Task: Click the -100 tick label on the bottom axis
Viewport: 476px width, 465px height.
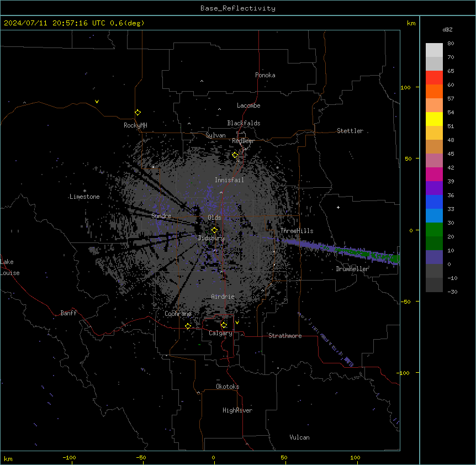Action: [x=69, y=457]
